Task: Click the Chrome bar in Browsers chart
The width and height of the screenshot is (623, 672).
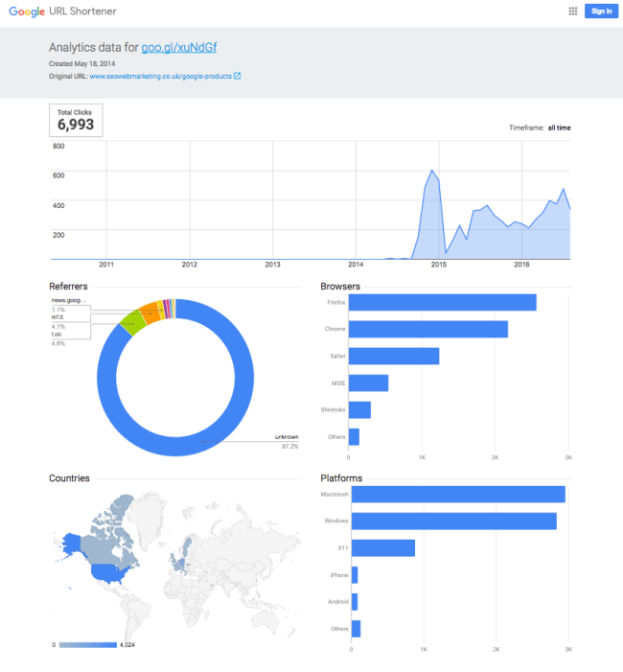Action: pyautogui.click(x=427, y=329)
